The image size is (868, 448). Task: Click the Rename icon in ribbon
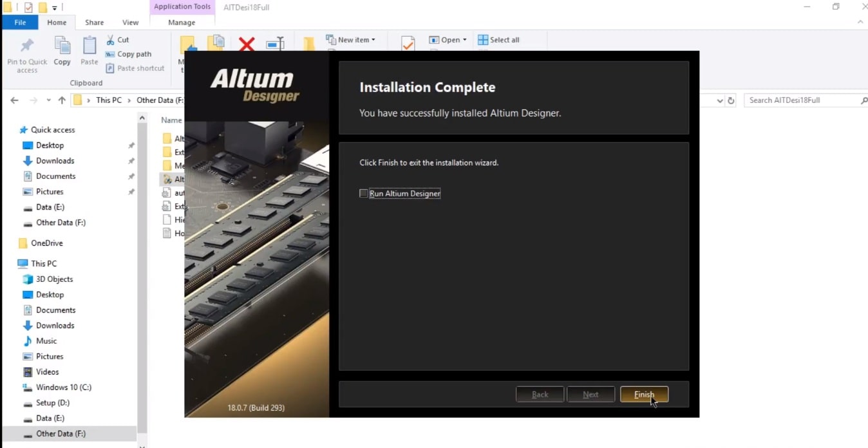click(275, 44)
